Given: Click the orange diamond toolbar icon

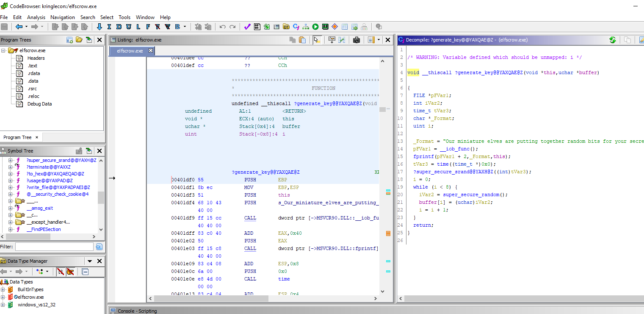Looking at the screenshot, I should click(334, 27).
